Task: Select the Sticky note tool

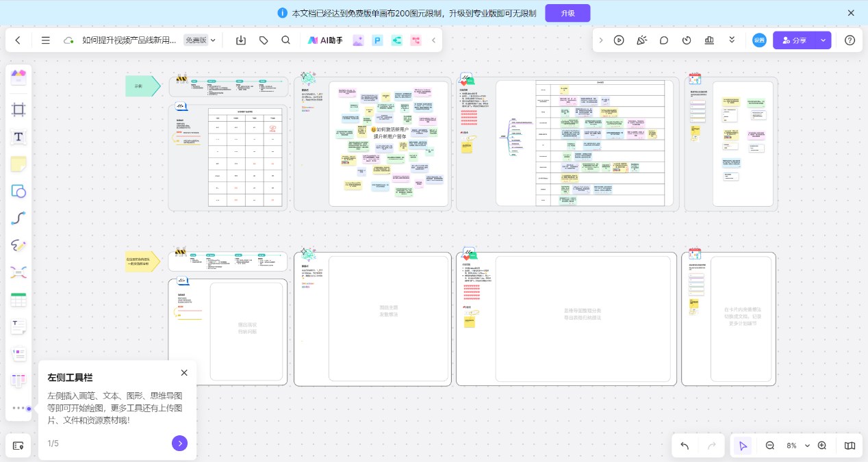Action: click(x=18, y=164)
